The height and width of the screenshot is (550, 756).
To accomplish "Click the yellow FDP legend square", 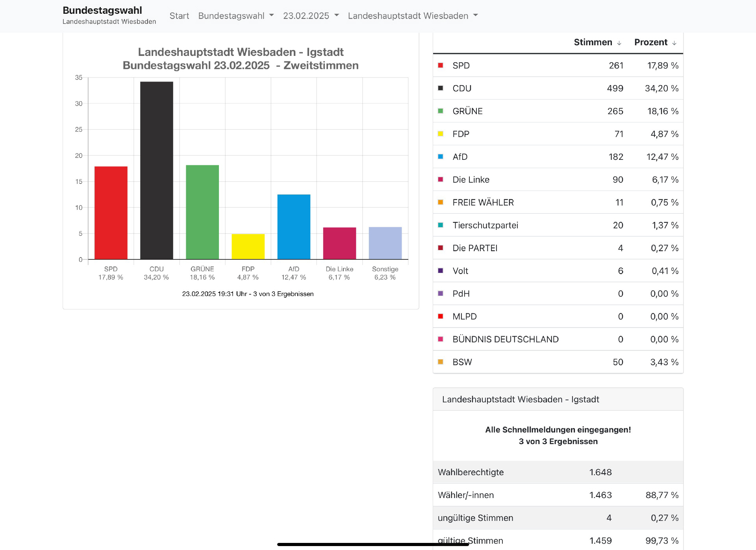I will (441, 134).
